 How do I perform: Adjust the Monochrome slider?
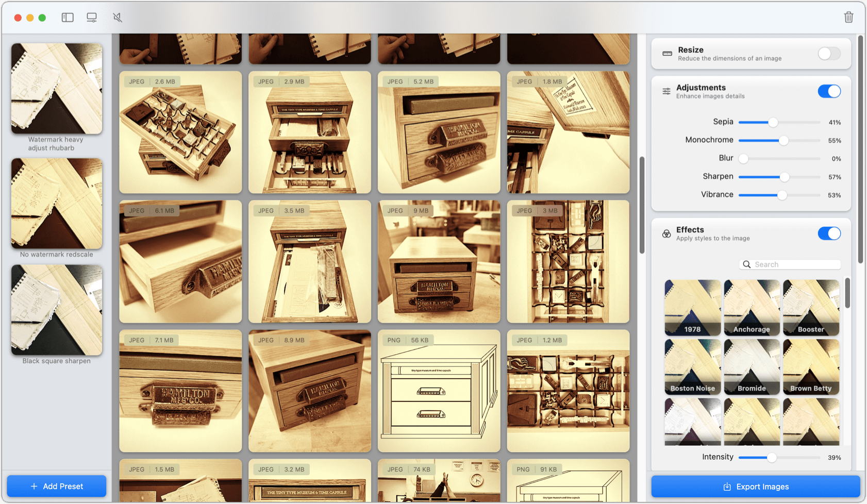point(779,140)
